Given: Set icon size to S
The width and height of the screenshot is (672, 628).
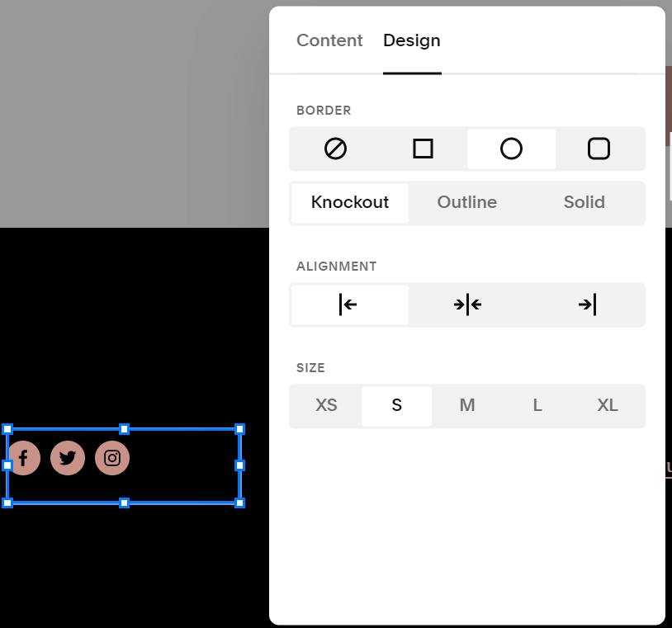Looking at the screenshot, I should (397, 406).
